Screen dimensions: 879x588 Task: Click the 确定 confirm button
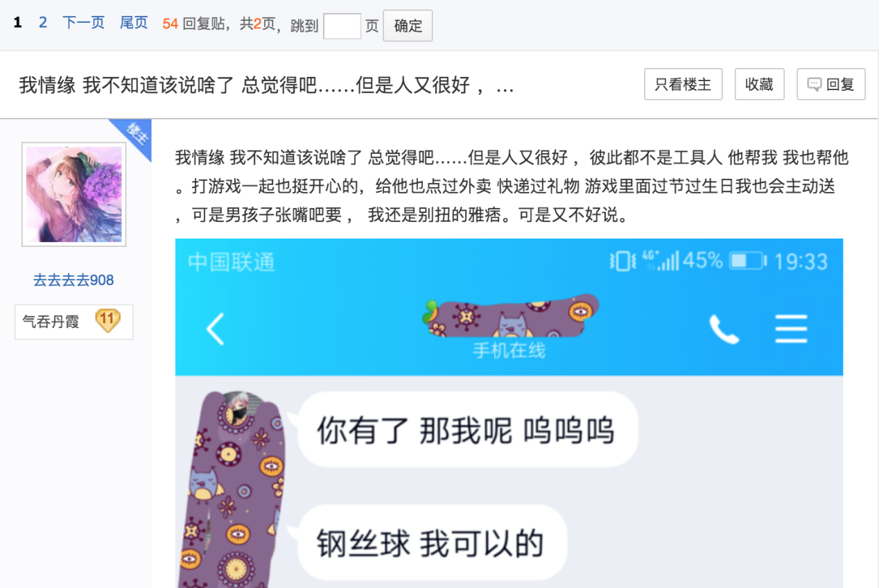[x=408, y=26]
